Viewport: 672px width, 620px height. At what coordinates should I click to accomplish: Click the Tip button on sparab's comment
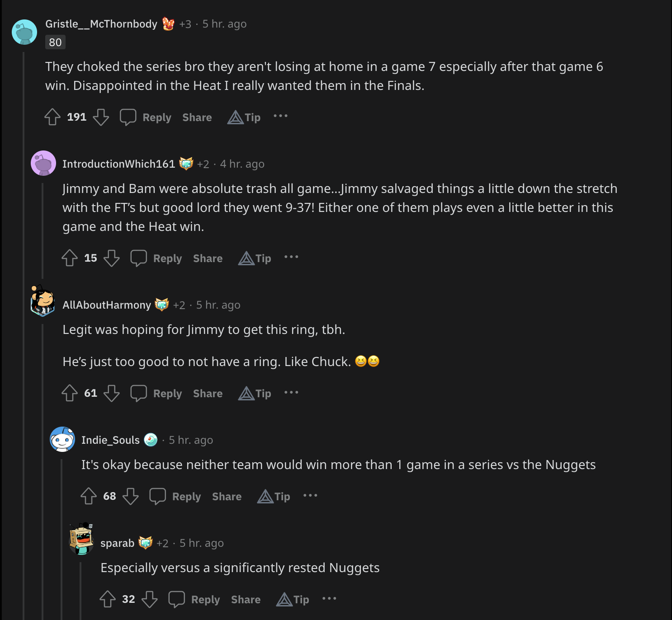(293, 599)
